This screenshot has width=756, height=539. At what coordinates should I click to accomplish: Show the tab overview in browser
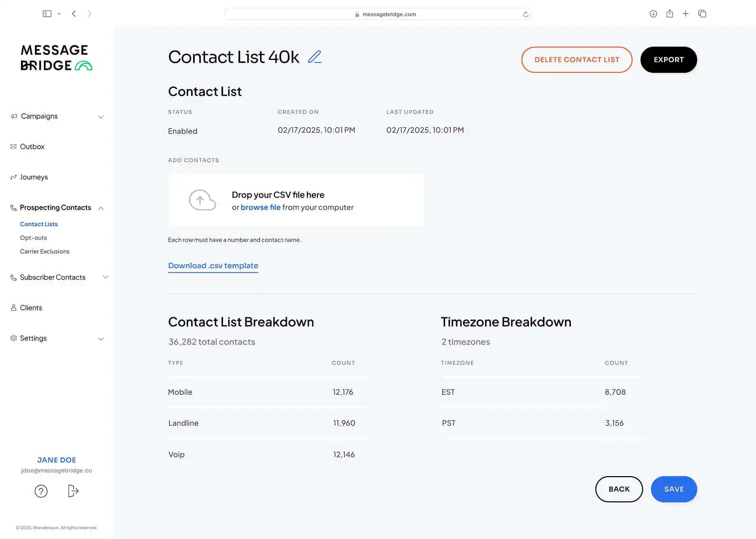tap(702, 14)
